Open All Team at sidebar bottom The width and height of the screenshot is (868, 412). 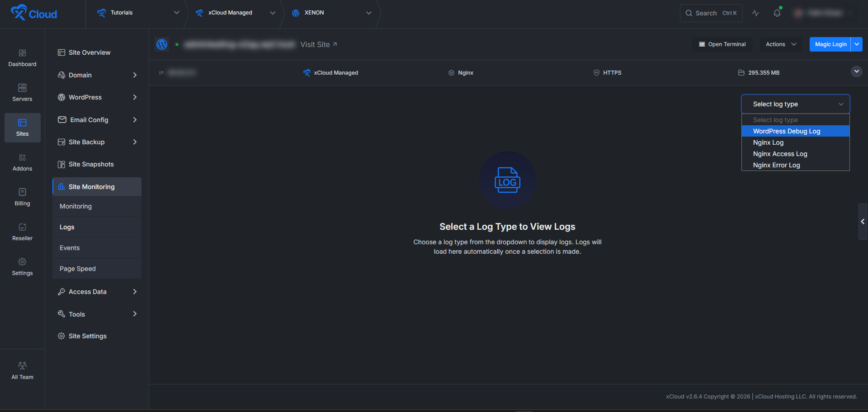[x=22, y=371]
